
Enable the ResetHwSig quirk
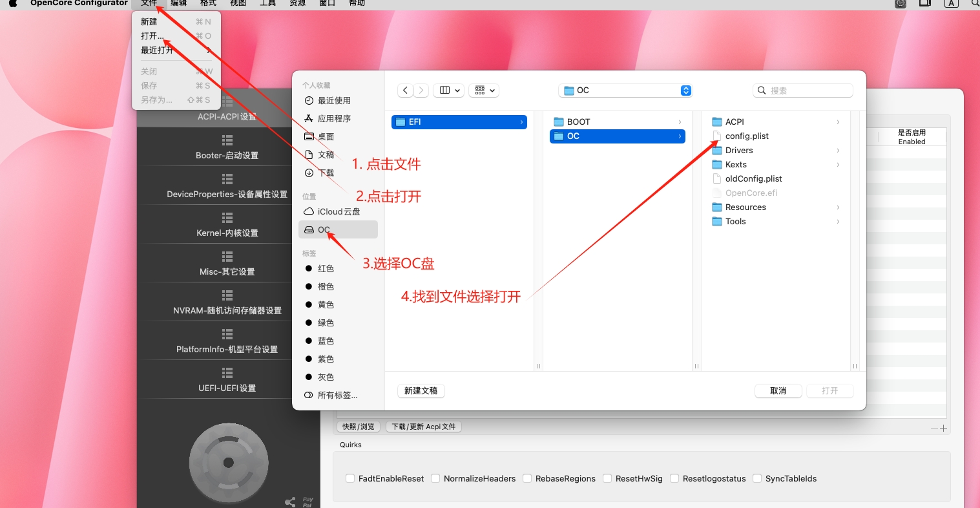[x=607, y=478]
